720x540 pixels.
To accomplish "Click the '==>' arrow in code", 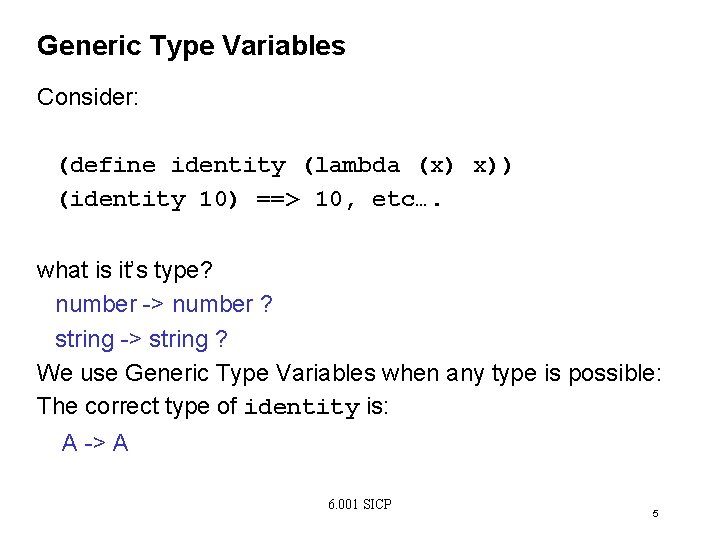I will (x=278, y=200).
